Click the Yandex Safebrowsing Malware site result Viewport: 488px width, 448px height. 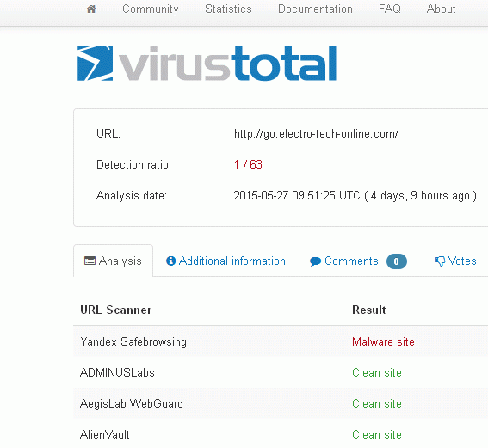[x=383, y=341]
